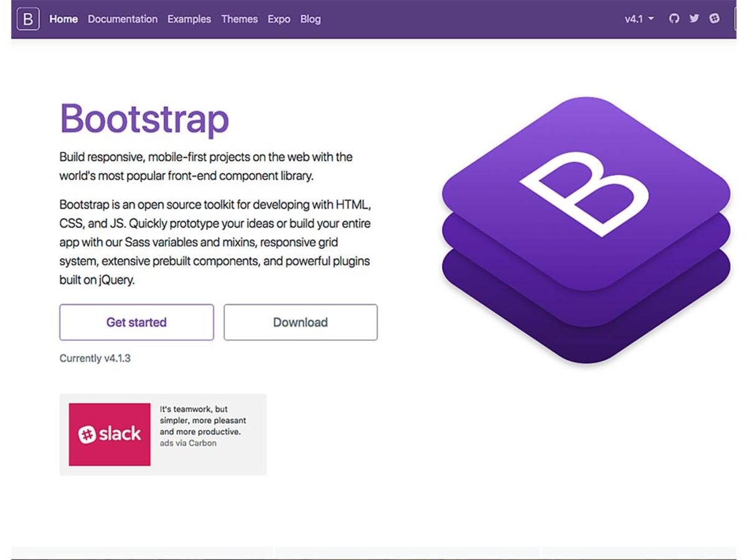Click the Currently v4.1.3 version text

click(x=95, y=358)
